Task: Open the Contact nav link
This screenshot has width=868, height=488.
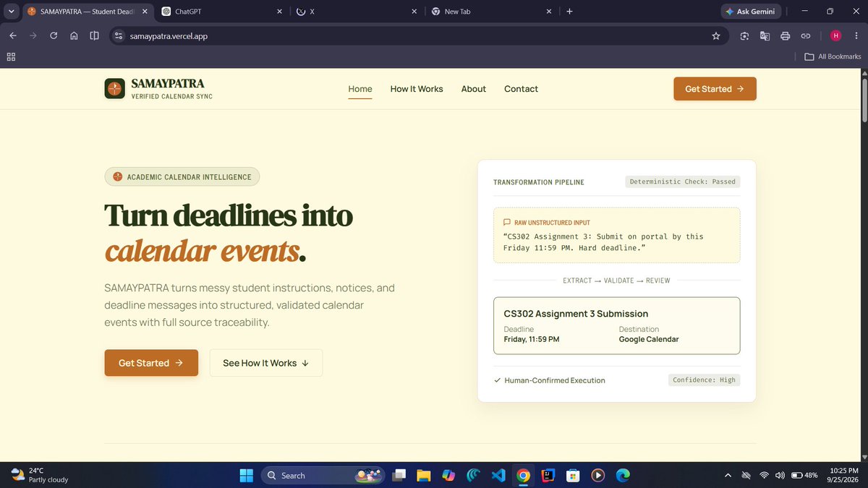Action: pos(521,89)
